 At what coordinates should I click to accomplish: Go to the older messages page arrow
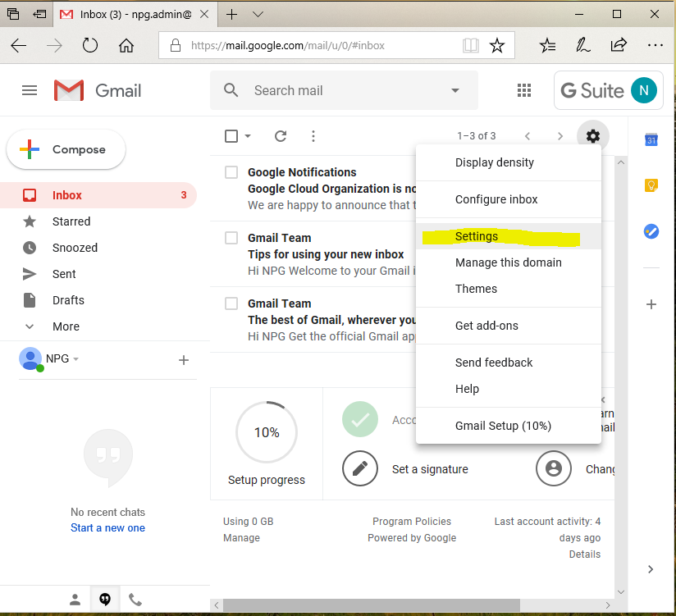click(560, 136)
